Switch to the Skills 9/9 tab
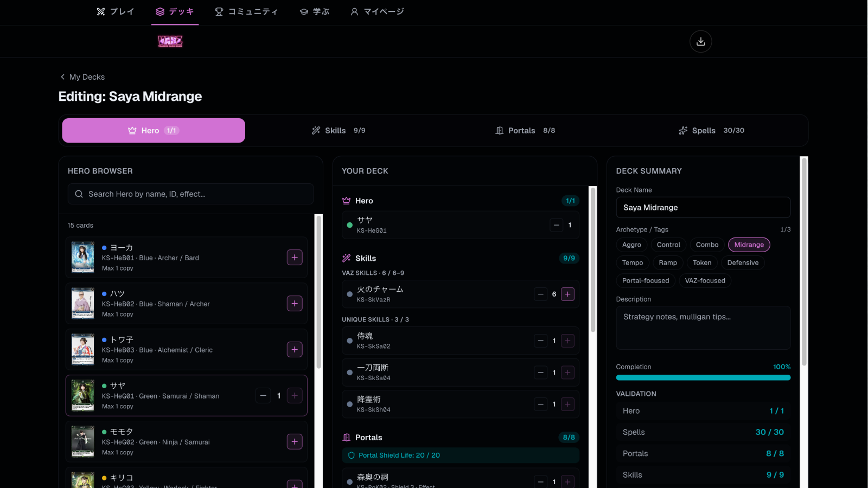 [x=339, y=131]
